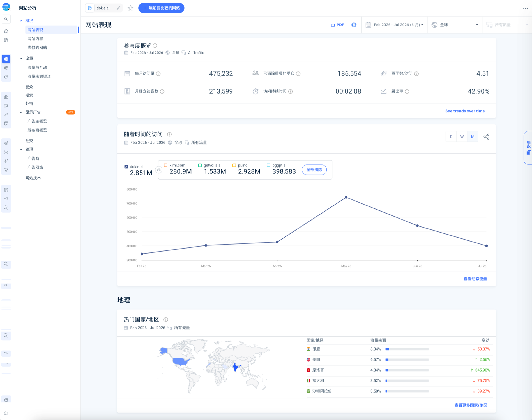The width and height of the screenshot is (532, 420).
Task: Switch chart granularity to W (weekly)
Action: [462, 137]
